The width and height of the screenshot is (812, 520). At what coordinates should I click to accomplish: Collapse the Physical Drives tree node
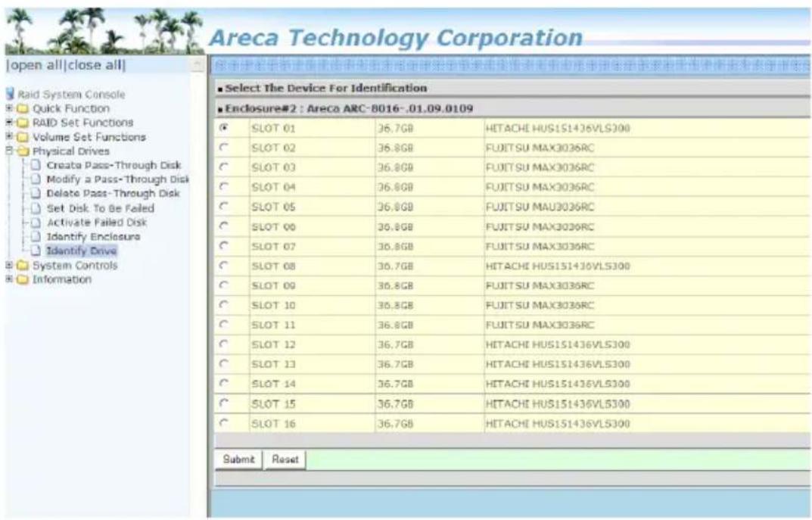9,151
